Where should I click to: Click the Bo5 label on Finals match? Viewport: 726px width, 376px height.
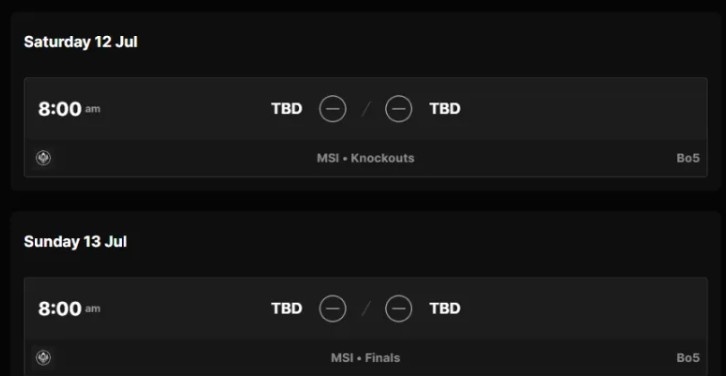point(688,358)
